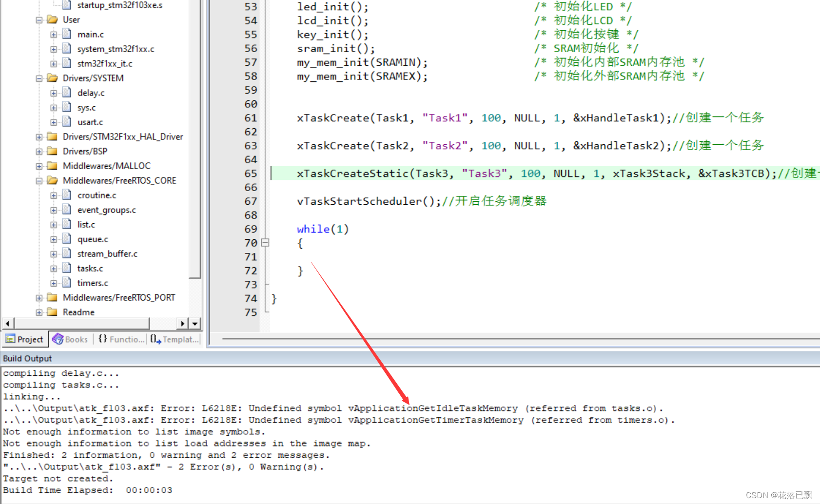820x504 pixels.
Task: Click the main.c file icon
Action: (67, 34)
